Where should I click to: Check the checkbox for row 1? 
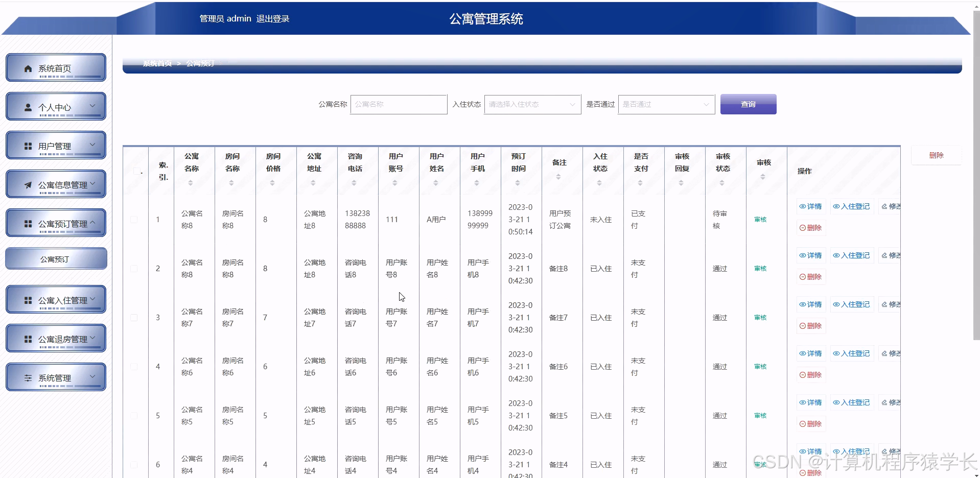point(134,219)
